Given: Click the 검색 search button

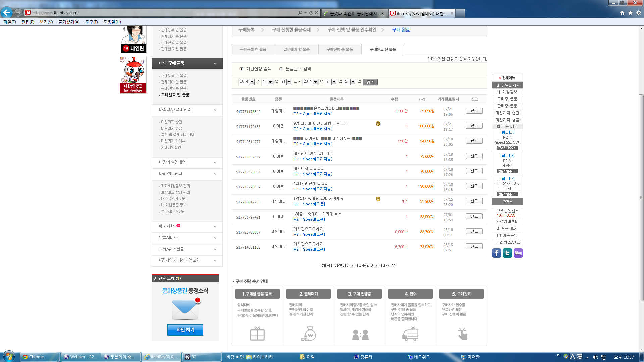Looking at the screenshot, I should pyautogui.click(x=370, y=82).
